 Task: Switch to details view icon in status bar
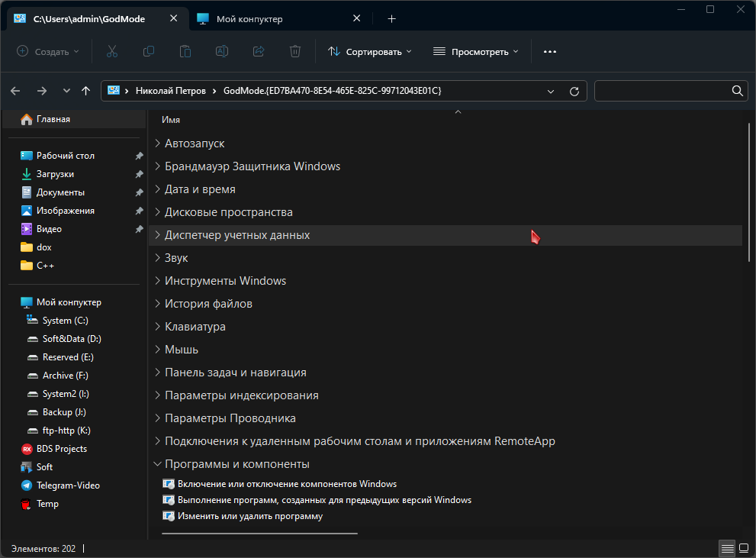727,548
